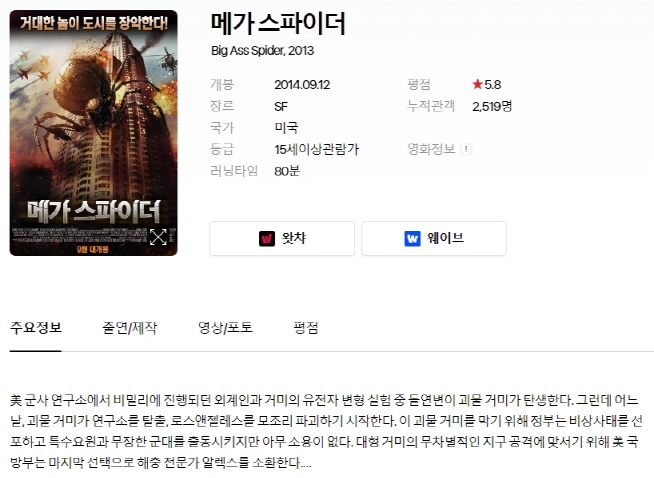Click the 영화정보 info exclamation icon

click(x=466, y=149)
